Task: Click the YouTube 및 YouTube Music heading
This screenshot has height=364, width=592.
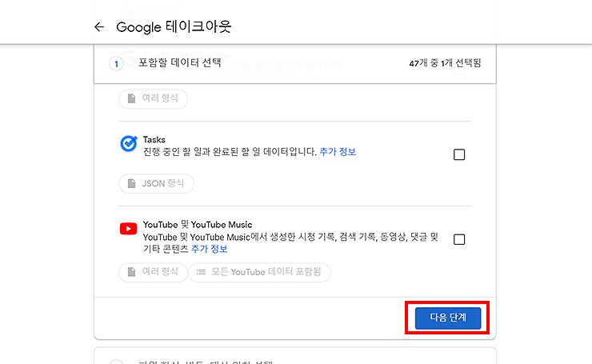Action: point(198,225)
